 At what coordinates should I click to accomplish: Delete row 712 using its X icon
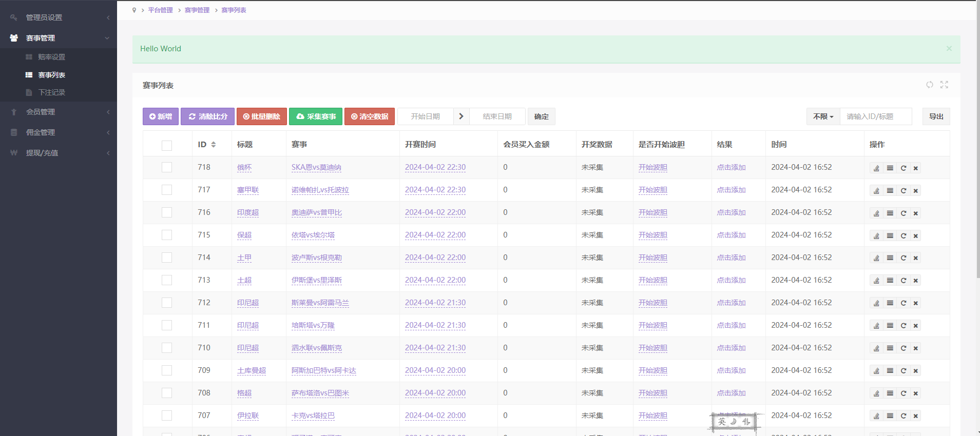tap(915, 303)
